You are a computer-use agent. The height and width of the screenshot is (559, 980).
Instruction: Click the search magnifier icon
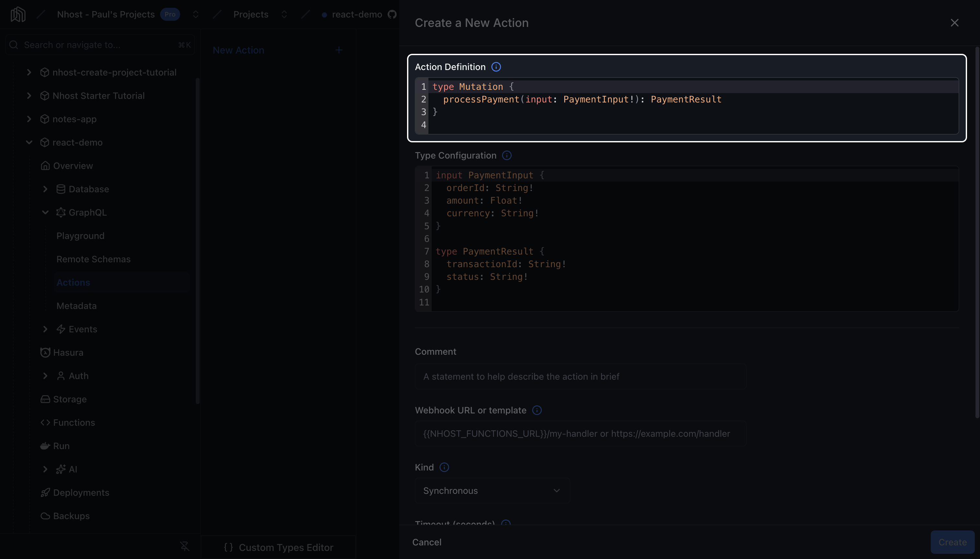coord(14,45)
